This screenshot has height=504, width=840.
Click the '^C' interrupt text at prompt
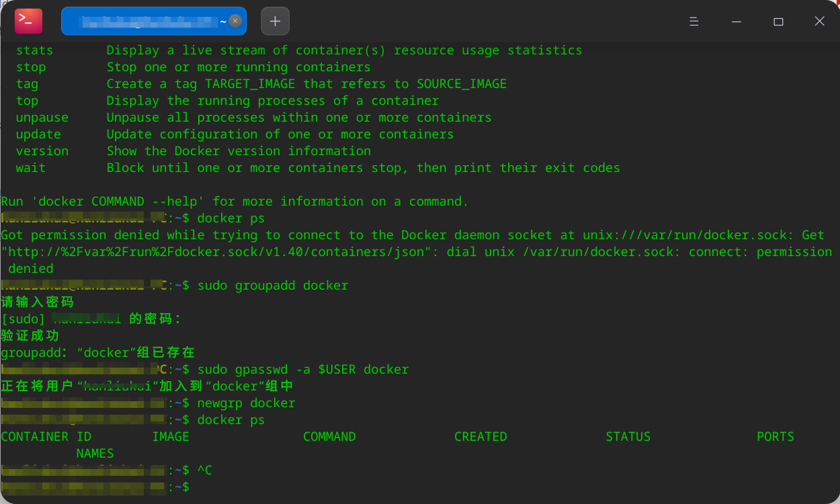point(204,470)
